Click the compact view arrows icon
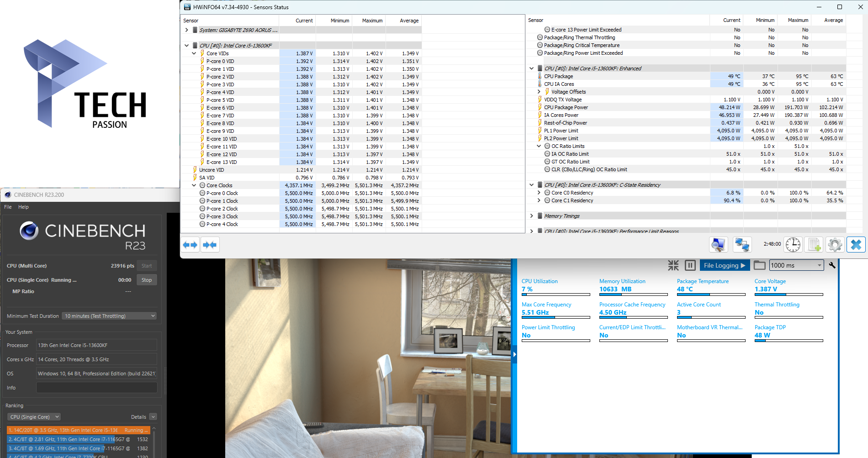 tap(673, 265)
